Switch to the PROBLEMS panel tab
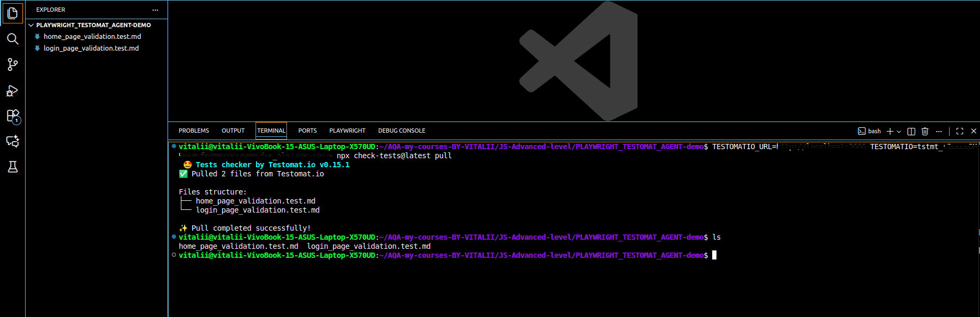 [x=194, y=131]
